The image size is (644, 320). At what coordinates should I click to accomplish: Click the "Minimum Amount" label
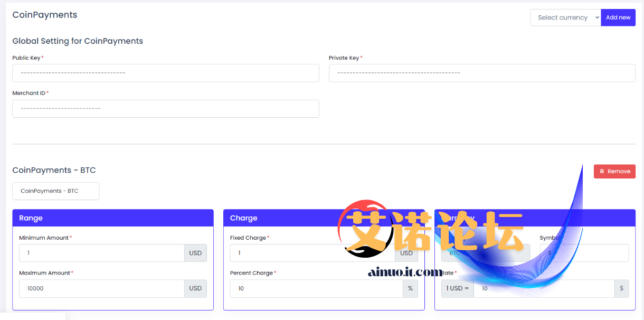click(44, 238)
